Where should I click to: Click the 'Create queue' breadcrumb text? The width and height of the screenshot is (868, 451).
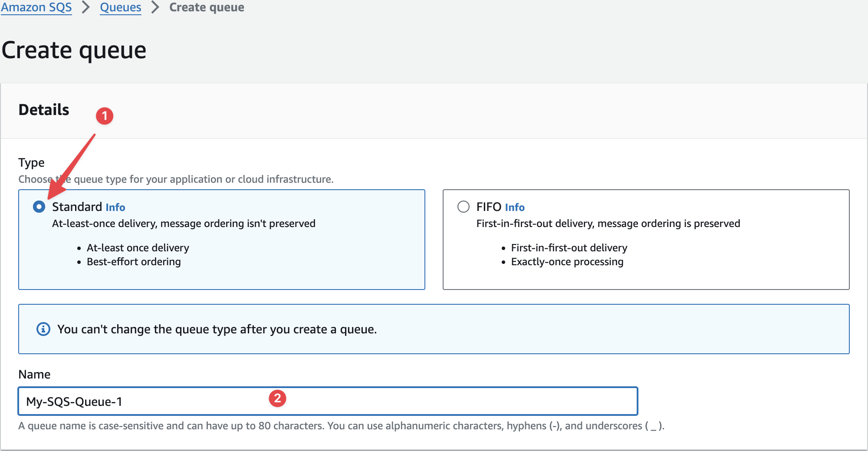point(207,7)
